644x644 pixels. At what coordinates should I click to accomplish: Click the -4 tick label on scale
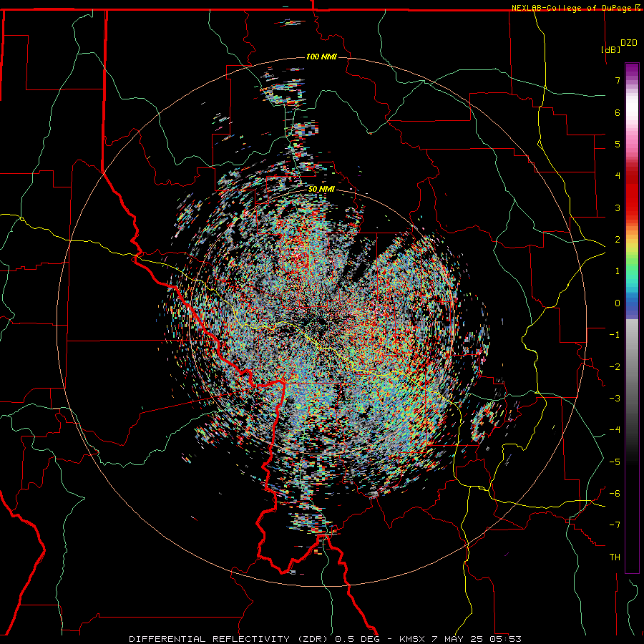click(615, 430)
